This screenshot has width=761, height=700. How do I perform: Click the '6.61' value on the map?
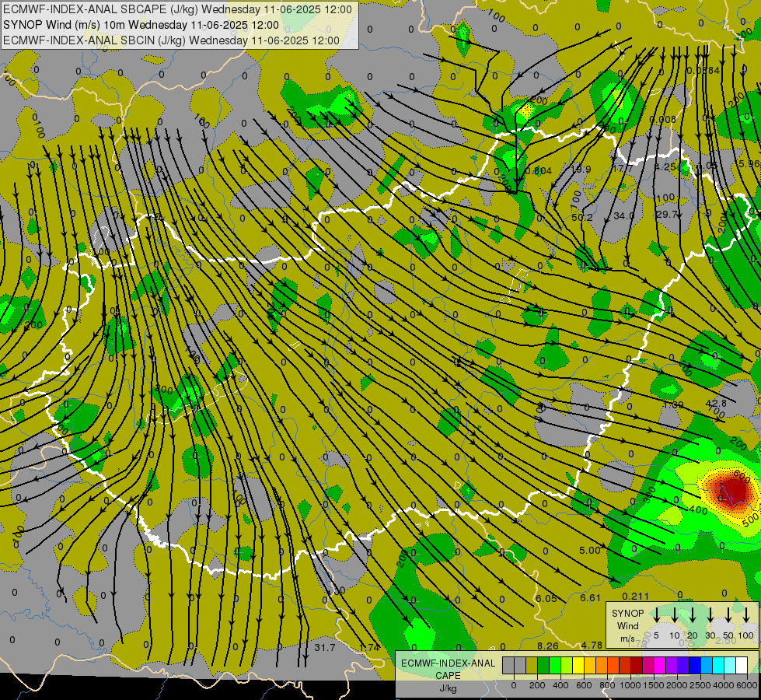(590, 597)
